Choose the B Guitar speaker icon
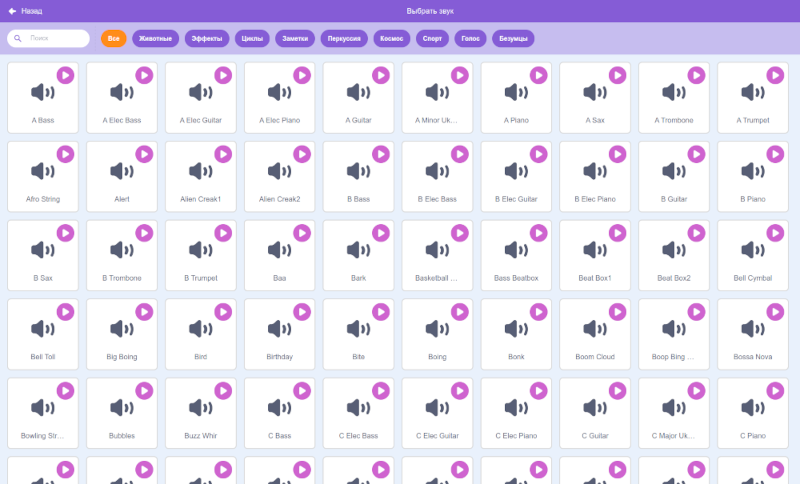This screenshot has height=484, width=800. 674,171
